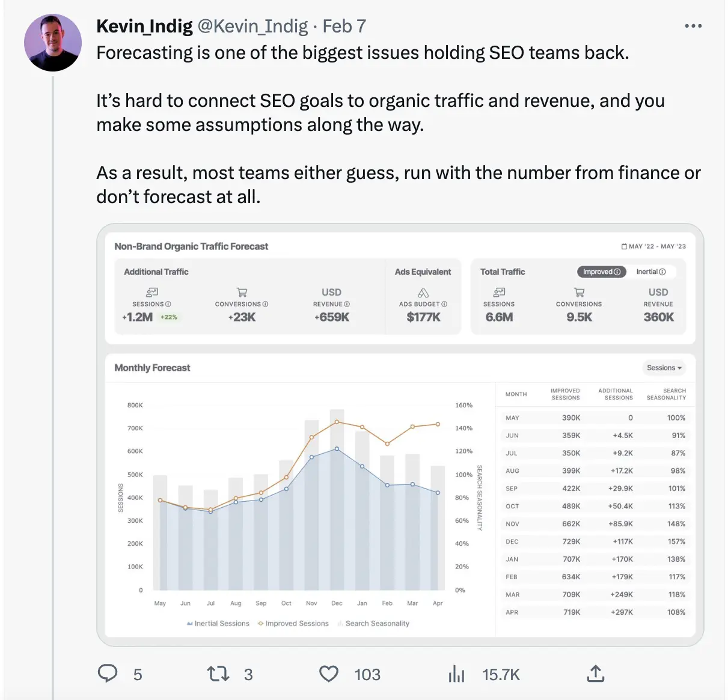Click the reply speech bubble icon
728x700 pixels.
point(108,674)
